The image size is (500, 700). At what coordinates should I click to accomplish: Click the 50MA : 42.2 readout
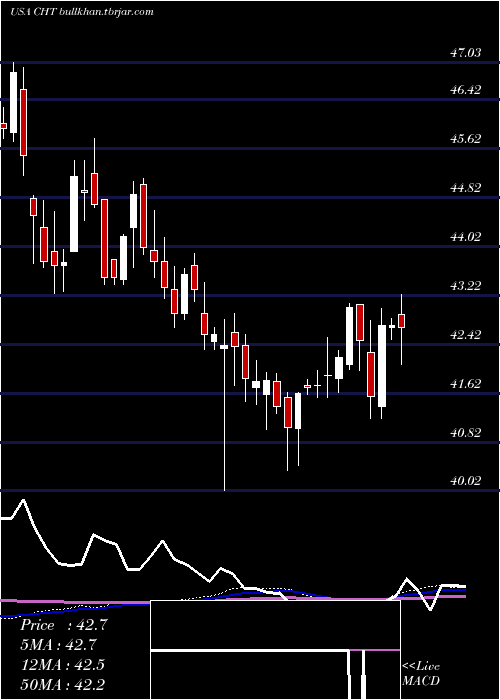pyautogui.click(x=62, y=684)
